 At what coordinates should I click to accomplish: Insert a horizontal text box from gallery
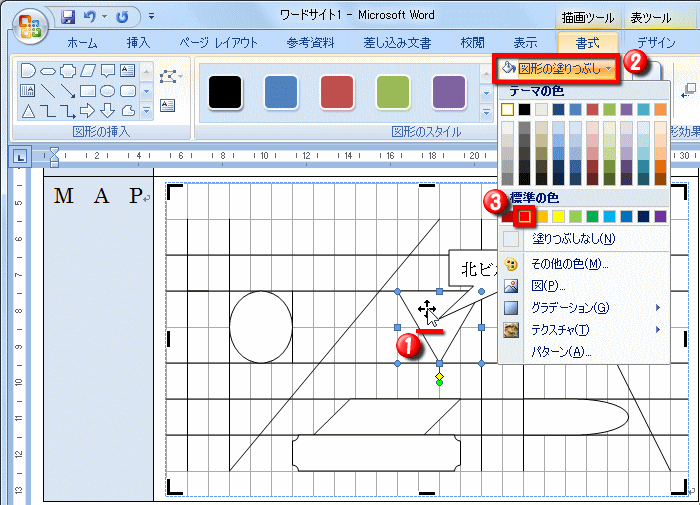[x=128, y=70]
